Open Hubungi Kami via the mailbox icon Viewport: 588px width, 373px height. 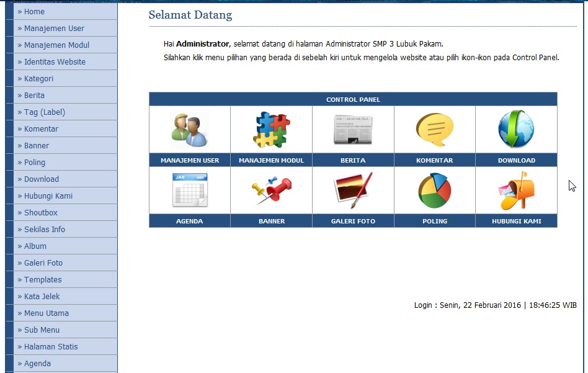(x=516, y=190)
